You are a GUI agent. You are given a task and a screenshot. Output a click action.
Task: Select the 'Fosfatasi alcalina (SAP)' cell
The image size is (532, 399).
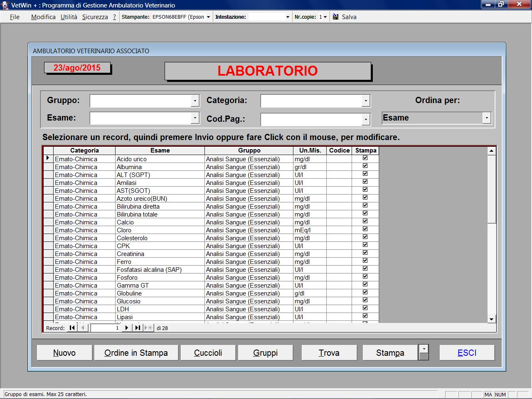160,270
